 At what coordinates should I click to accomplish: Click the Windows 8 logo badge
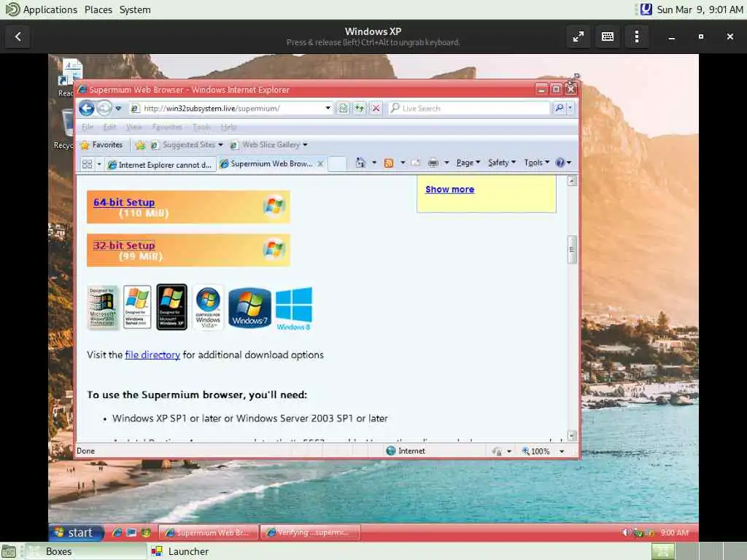click(x=294, y=308)
